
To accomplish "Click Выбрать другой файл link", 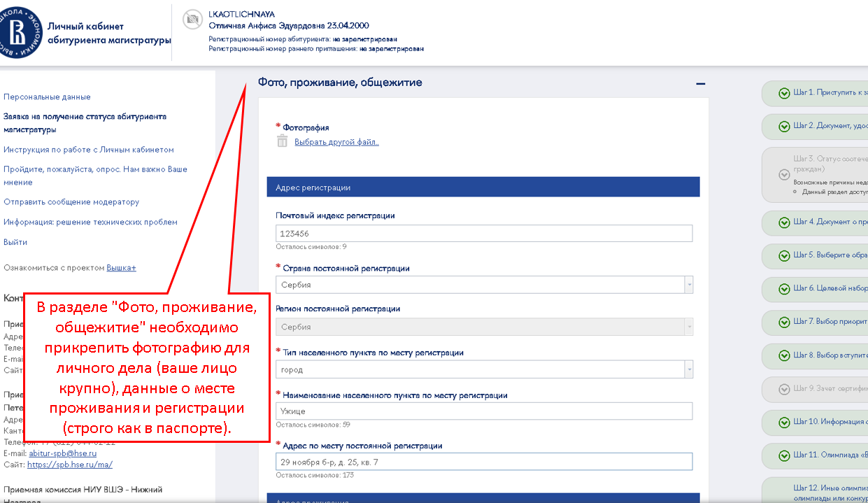I will tap(336, 142).
